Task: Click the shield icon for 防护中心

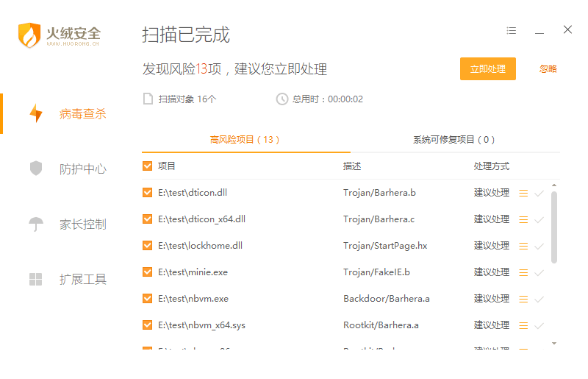Action: click(x=36, y=169)
